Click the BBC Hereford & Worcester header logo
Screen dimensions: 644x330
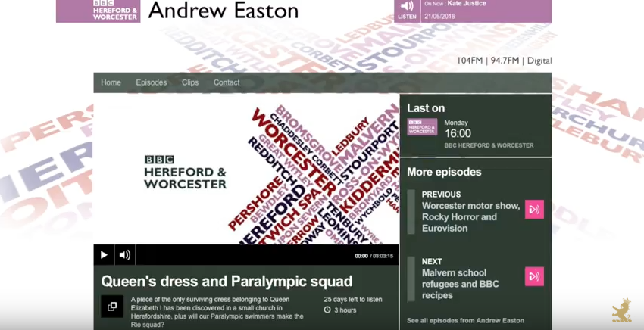tap(98, 11)
